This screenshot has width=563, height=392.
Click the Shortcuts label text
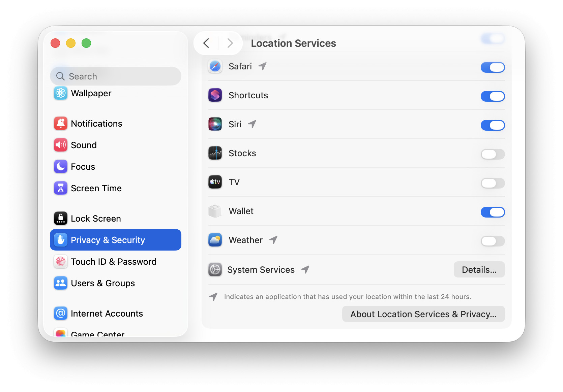pyautogui.click(x=248, y=95)
